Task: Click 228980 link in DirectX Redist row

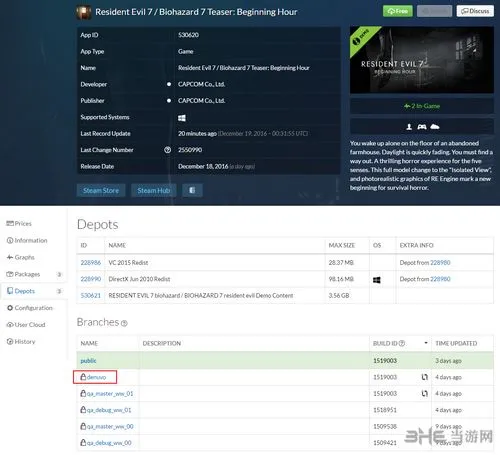Action: 440,279
